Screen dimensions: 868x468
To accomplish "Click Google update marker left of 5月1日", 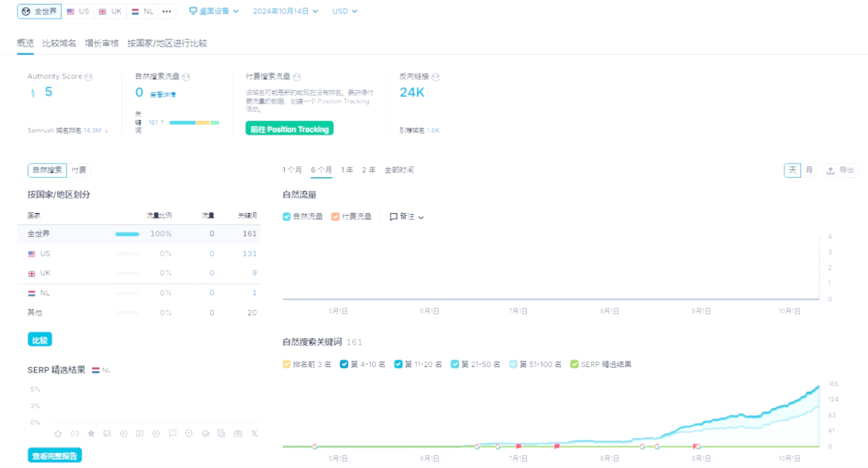I will click(315, 446).
